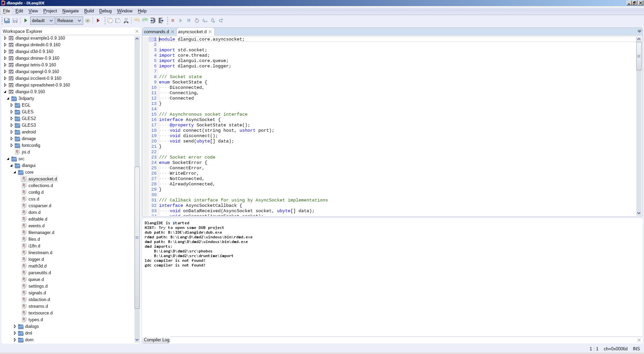Image resolution: width=644 pixels, height=354 pixels.
Task: Select types.d file in tree
Action: click(x=36, y=319)
